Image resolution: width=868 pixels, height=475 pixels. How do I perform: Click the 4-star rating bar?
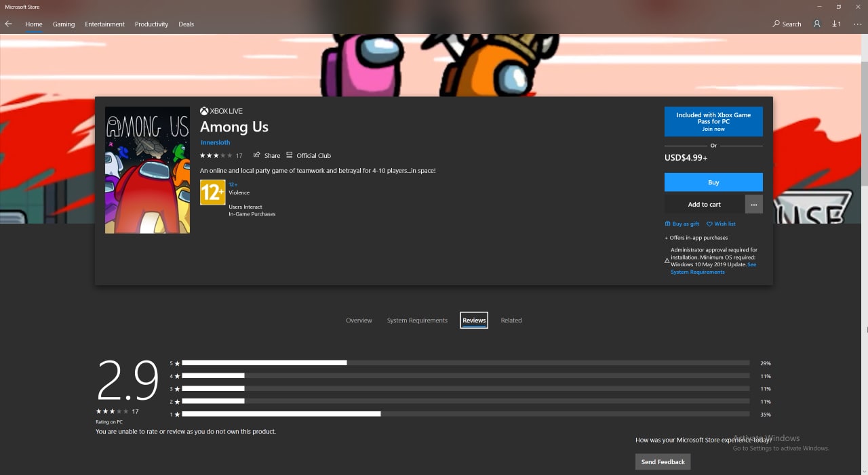[465, 376]
